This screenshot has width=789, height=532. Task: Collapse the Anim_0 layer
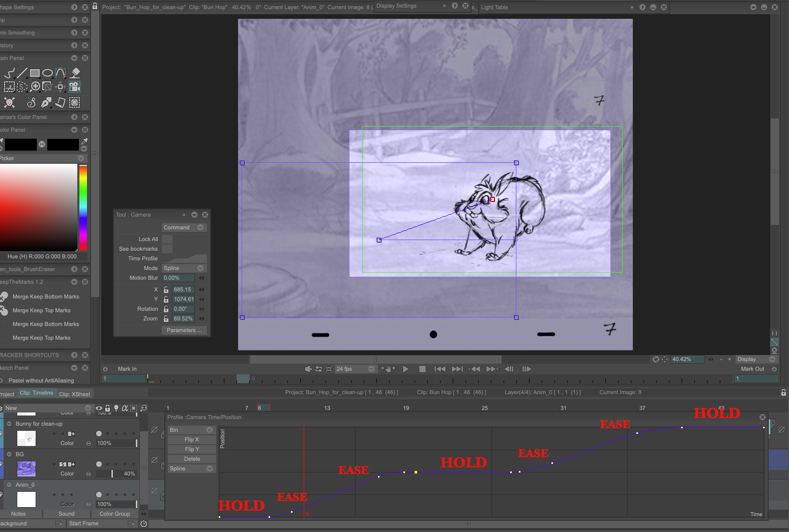(9, 485)
